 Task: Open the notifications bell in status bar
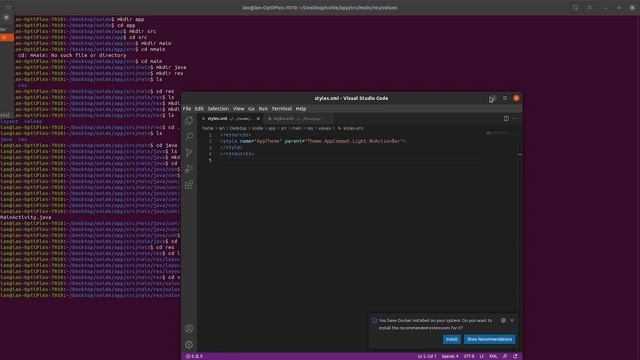tap(515, 356)
